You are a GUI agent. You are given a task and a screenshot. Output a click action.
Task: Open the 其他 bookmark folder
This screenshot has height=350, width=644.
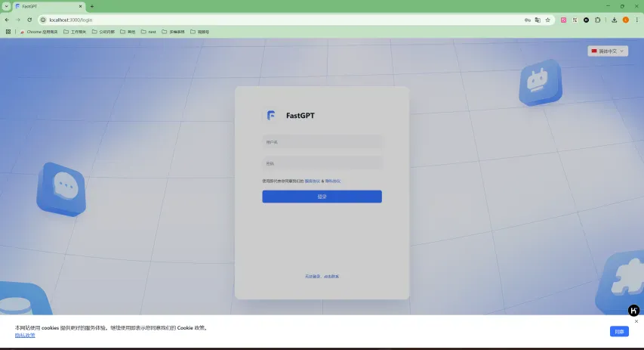(x=128, y=32)
